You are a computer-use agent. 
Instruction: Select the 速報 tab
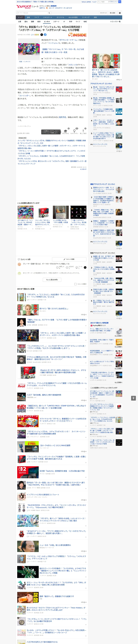click(x=28, y=17)
